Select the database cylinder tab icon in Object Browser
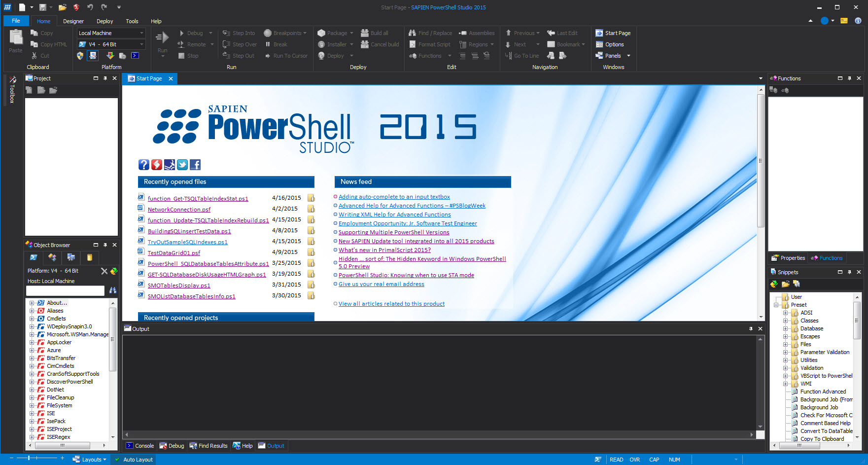This screenshot has width=868, height=465. pyautogui.click(x=90, y=257)
